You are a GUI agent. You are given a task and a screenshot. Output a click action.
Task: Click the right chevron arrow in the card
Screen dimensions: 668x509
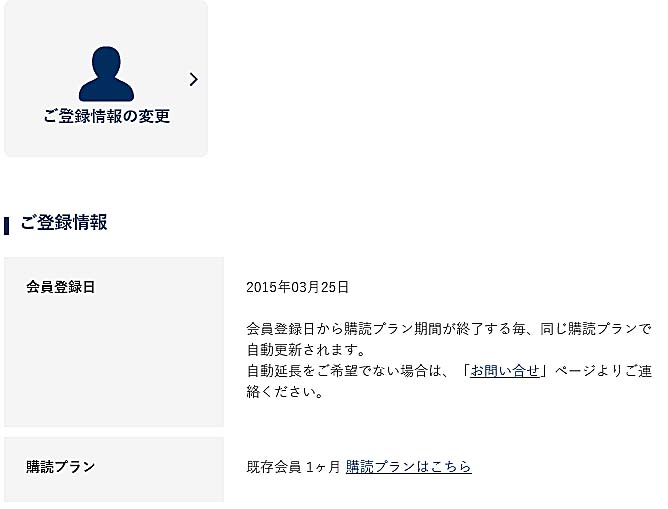[193, 79]
